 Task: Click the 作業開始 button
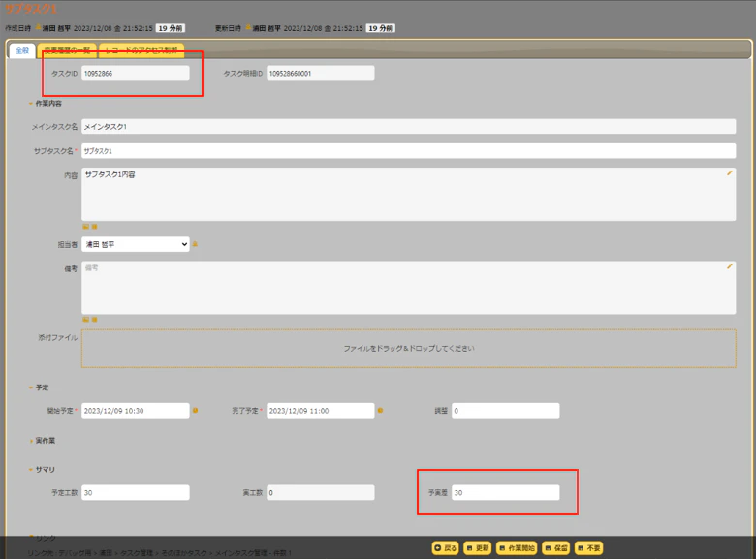pyautogui.click(x=517, y=548)
